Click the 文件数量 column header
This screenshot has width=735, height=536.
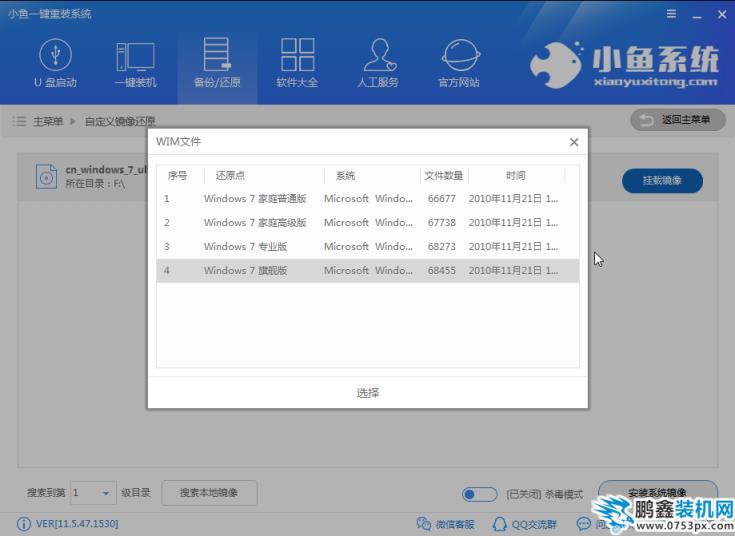444,176
